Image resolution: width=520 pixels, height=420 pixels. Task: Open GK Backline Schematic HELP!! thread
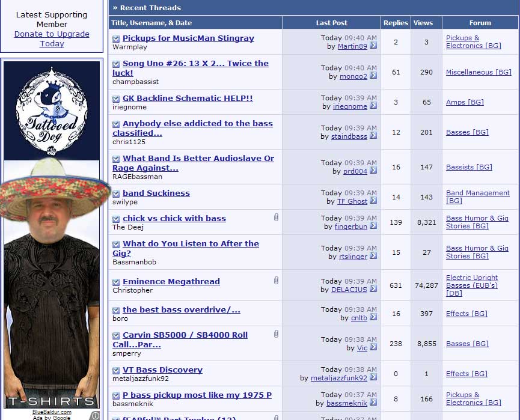(188, 98)
